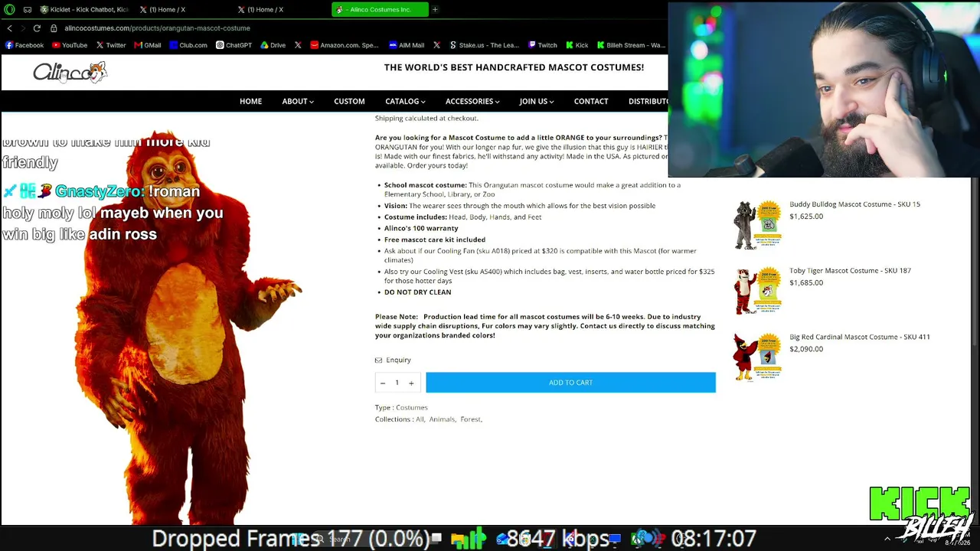Click the padlock site security icon

click(x=54, y=28)
